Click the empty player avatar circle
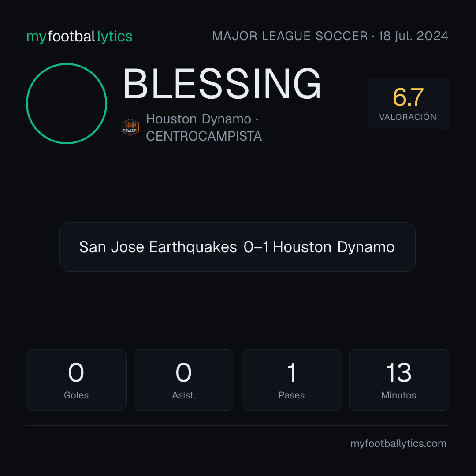 pos(67,104)
